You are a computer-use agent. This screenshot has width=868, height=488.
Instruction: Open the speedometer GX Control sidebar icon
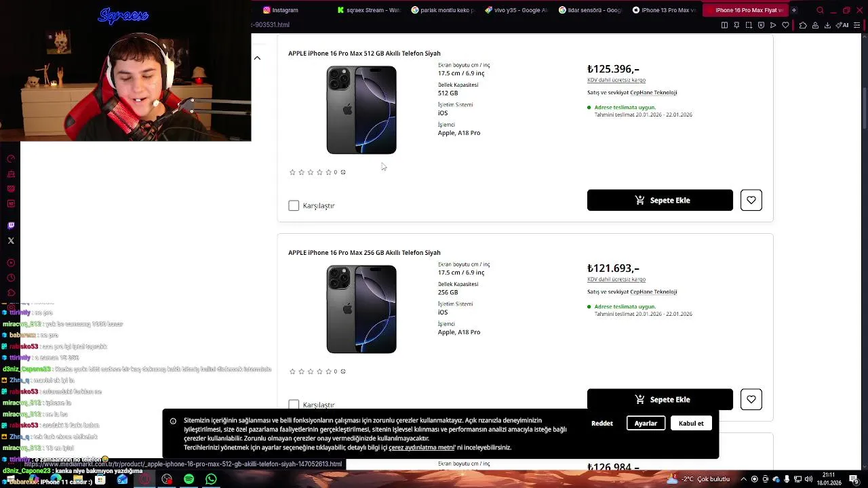click(x=11, y=159)
